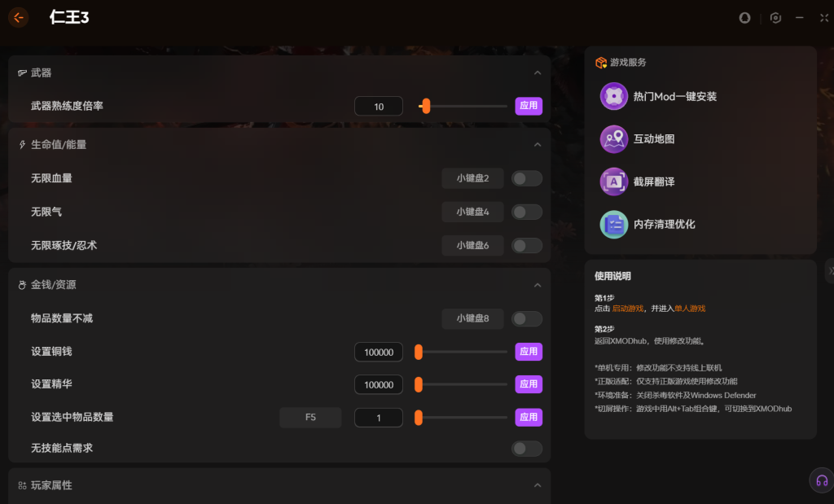This screenshot has height=504, width=834.
Task: Click the hexagon settings icon in title bar
Action: pyautogui.click(x=775, y=18)
